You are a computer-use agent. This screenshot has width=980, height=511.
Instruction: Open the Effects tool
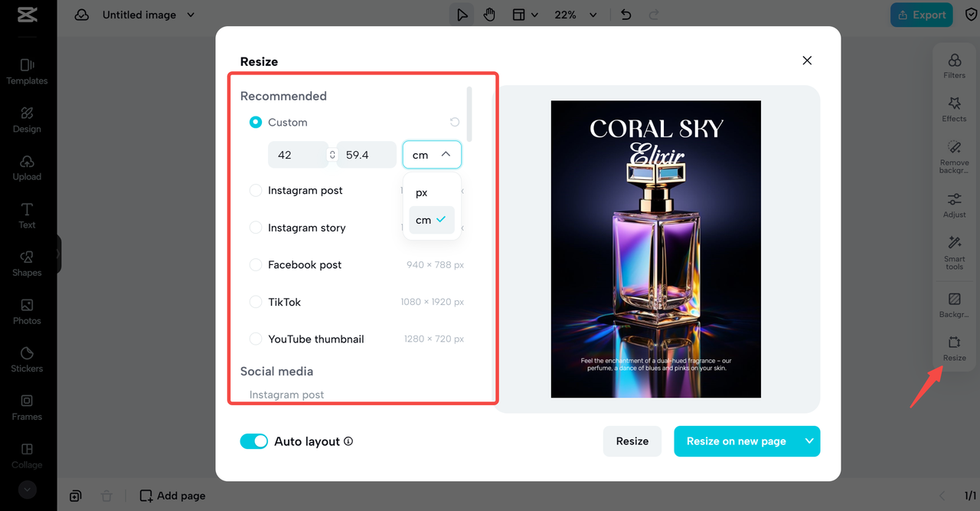[954, 109]
